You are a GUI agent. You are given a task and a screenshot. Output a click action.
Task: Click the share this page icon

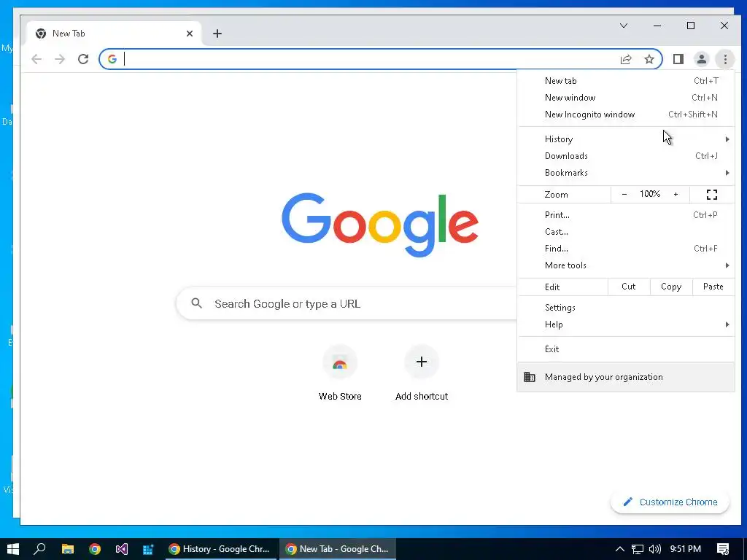click(625, 59)
